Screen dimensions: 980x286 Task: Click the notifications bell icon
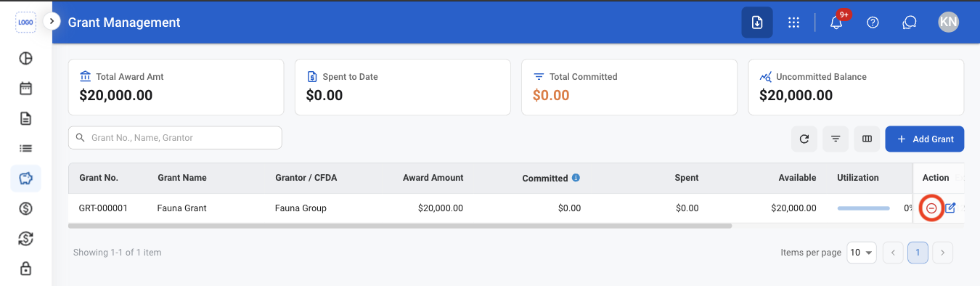click(x=836, y=22)
